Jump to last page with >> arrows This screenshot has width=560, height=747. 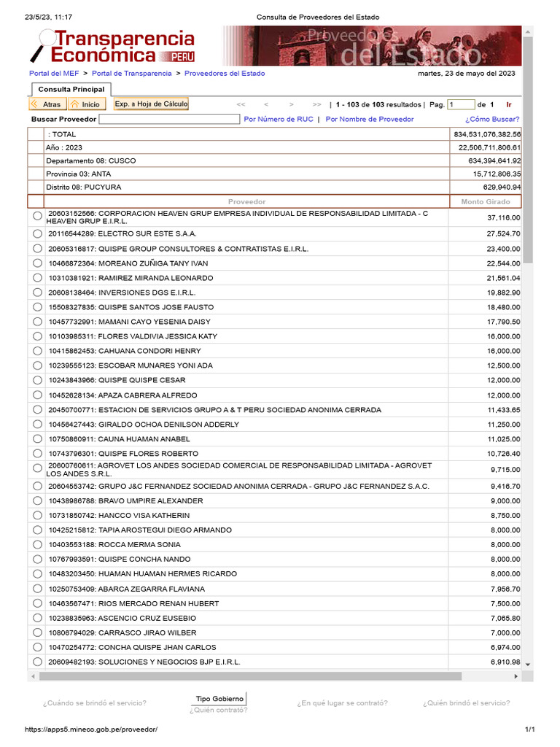point(316,104)
